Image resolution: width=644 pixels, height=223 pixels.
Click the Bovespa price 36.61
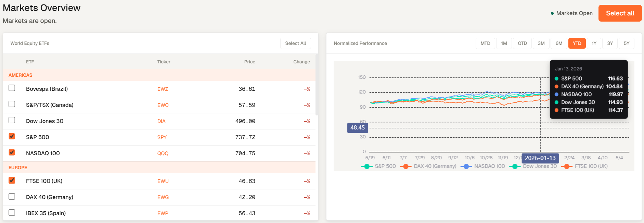[247, 89]
